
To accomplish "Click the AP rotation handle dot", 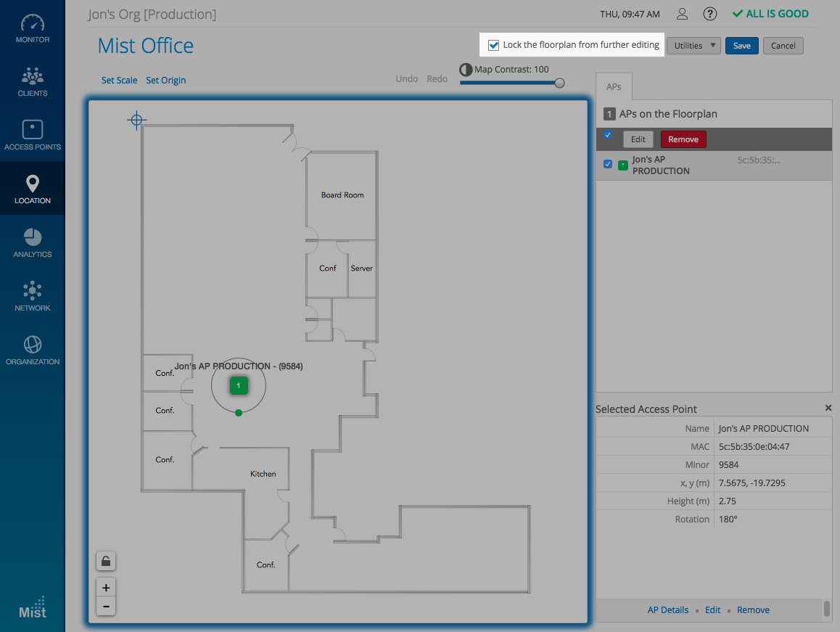I will pos(239,413).
